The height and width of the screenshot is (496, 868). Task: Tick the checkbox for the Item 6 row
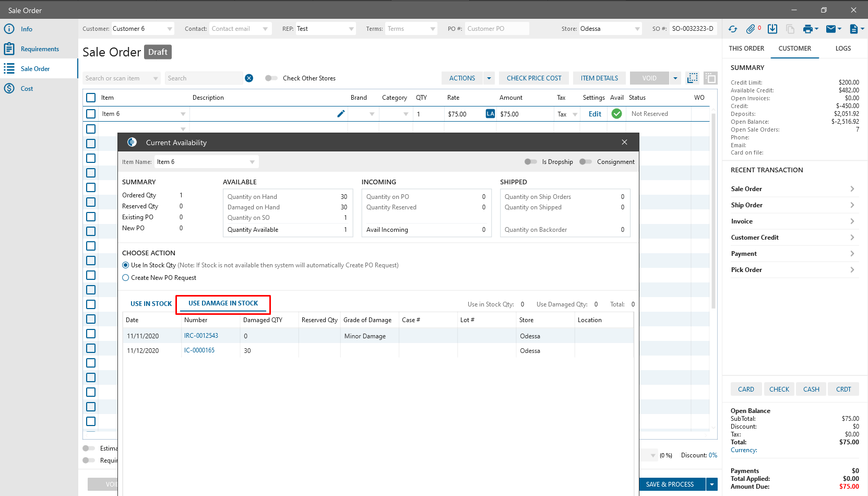point(91,114)
